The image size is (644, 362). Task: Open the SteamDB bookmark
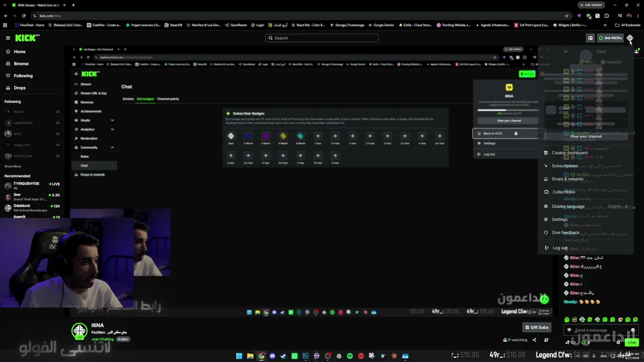[173, 25]
